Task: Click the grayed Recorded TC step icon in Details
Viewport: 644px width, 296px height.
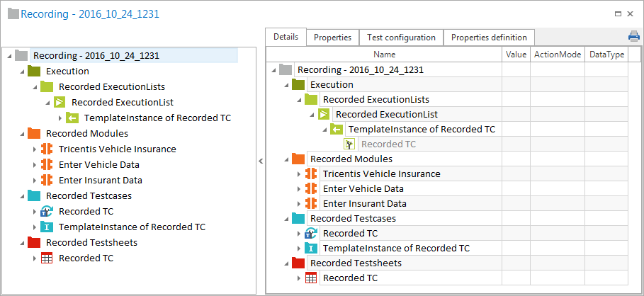Action: (349, 144)
